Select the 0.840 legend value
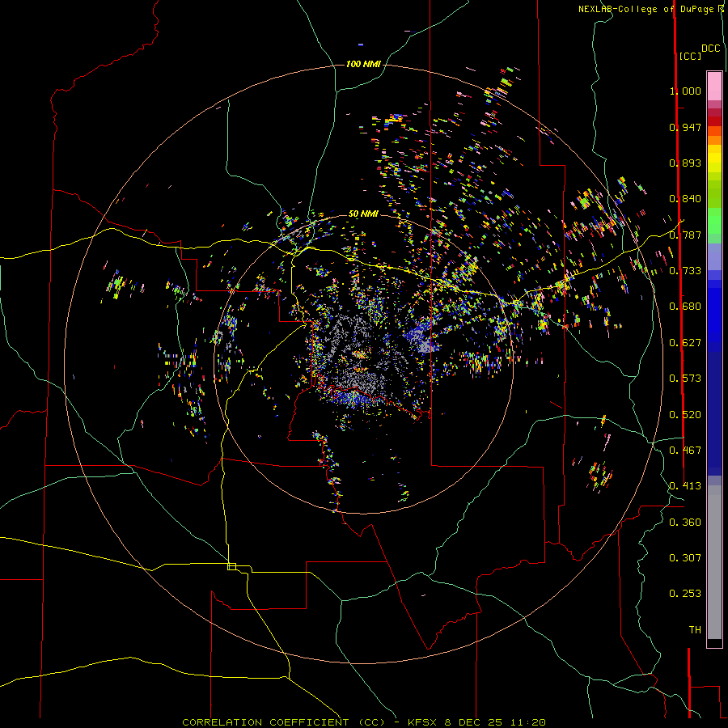 point(685,199)
